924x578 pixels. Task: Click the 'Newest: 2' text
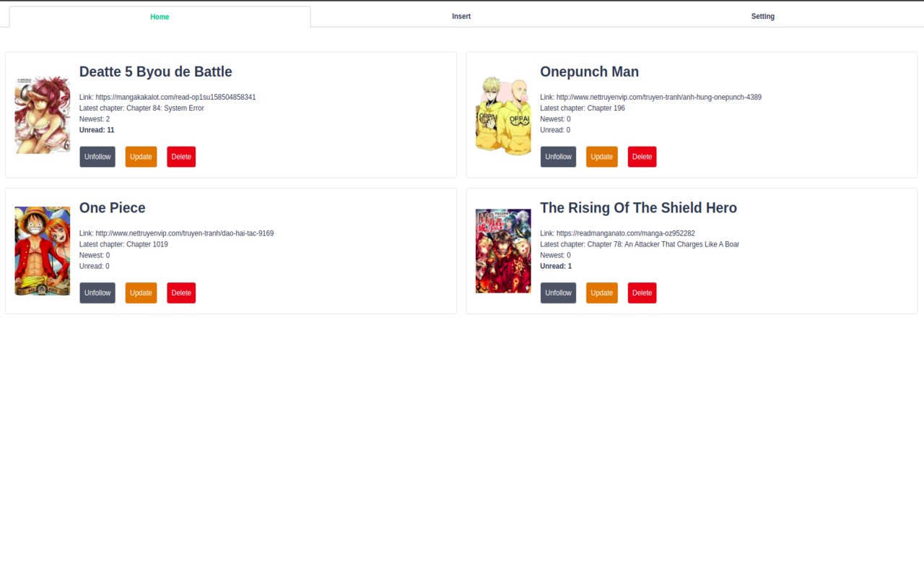(x=95, y=119)
